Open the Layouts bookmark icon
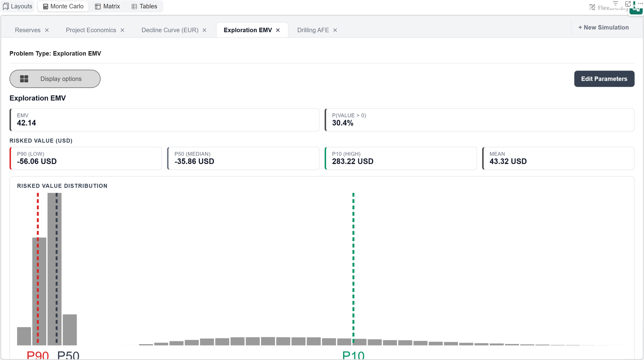This screenshot has width=644, height=360. point(6,6)
